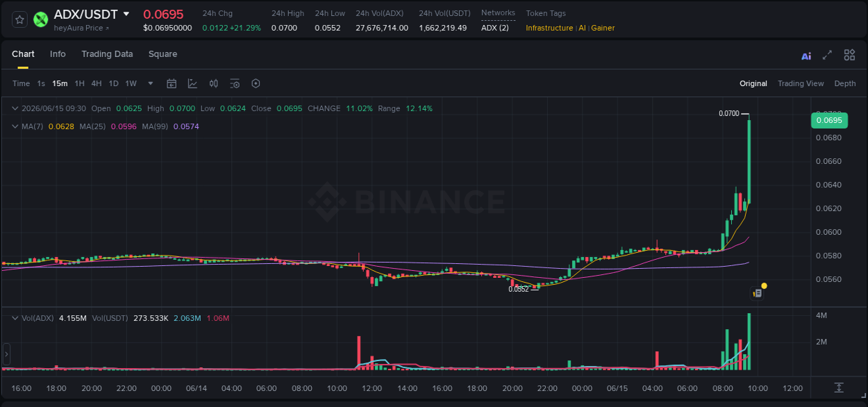Viewport: 868px width, 407px height.
Task: Collapse the OHLC info row chevron
Action: 15,108
